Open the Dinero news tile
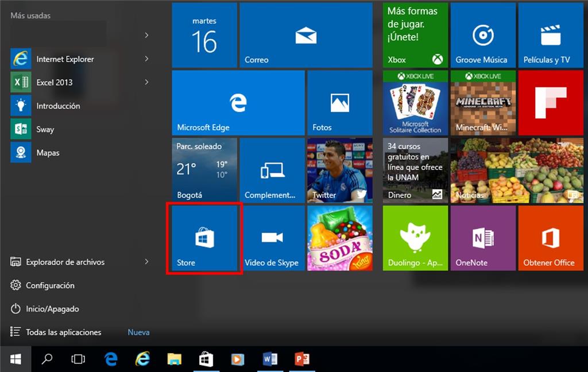 point(415,170)
